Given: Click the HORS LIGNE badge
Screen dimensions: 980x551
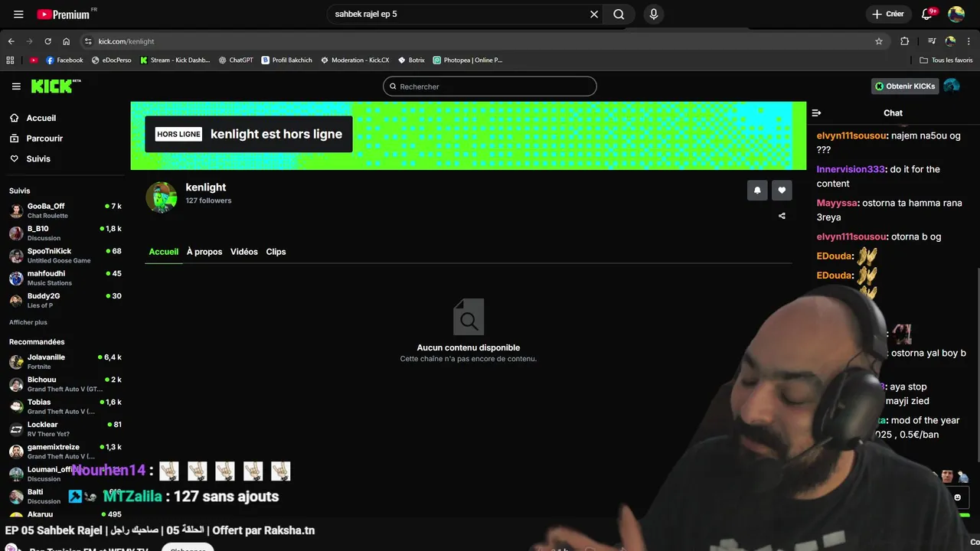Looking at the screenshot, I should [x=178, y=134].
